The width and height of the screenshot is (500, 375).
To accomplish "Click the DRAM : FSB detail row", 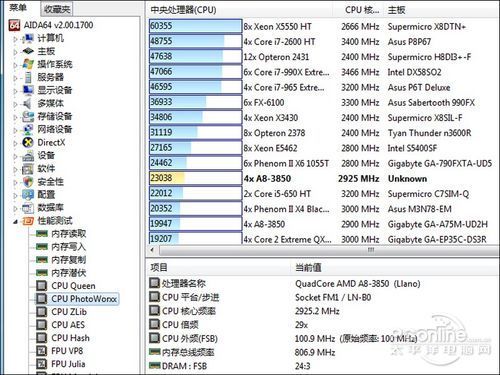I will [x=323, y=366].
